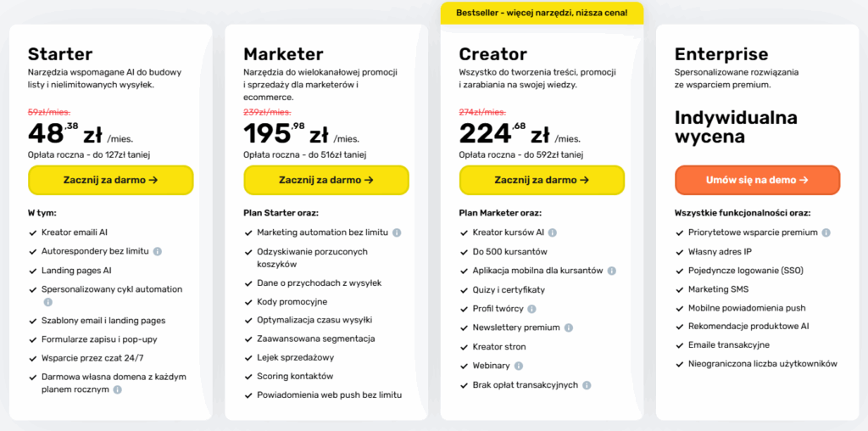Click info icon beside Webinary

tap(518, 366)
